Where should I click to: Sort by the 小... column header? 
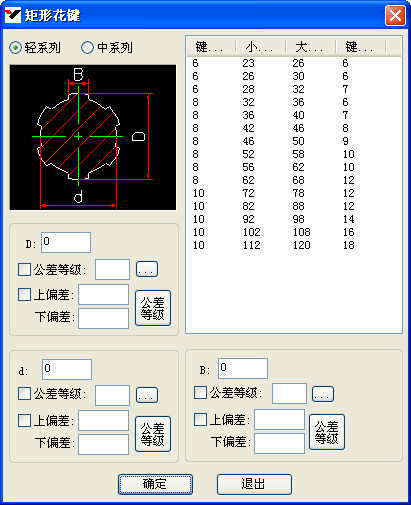260,47
